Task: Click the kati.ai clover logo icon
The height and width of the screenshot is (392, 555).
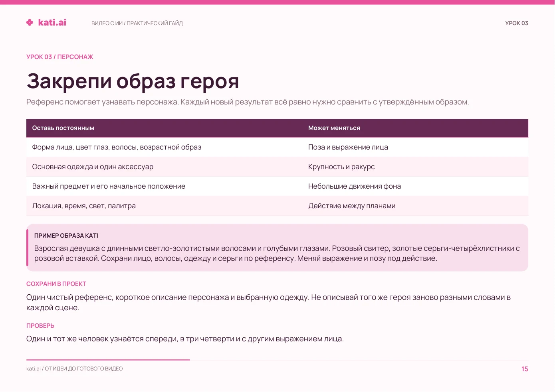Action: [x=30, y=22]
